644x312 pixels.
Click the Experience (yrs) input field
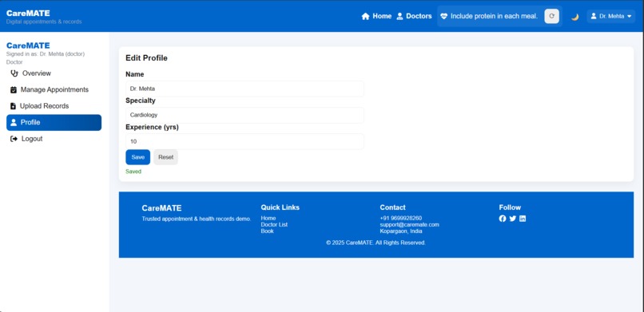coord(244,141)
